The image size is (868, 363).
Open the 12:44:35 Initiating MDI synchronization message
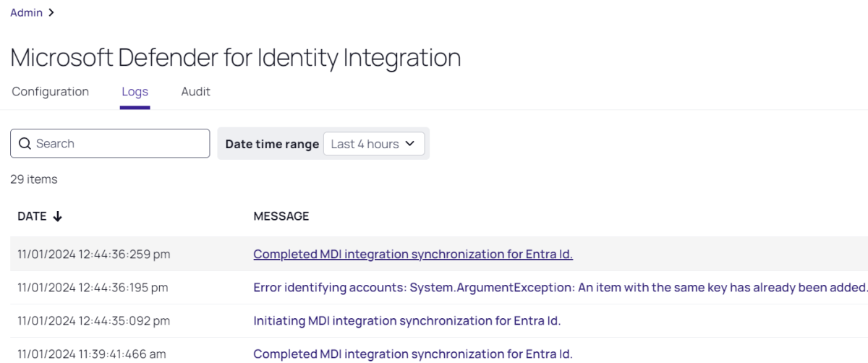[x=407, y=320]
